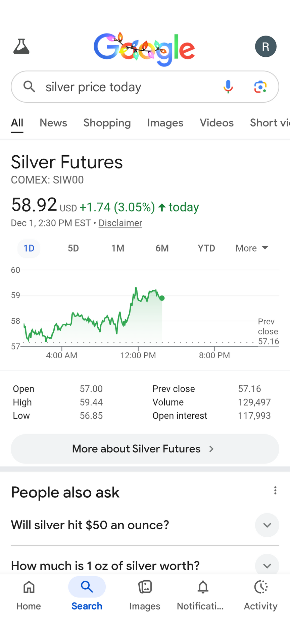290x644 pixels.
Task: Tap More about Silver Futures button
Action: (x=145, y=449)
